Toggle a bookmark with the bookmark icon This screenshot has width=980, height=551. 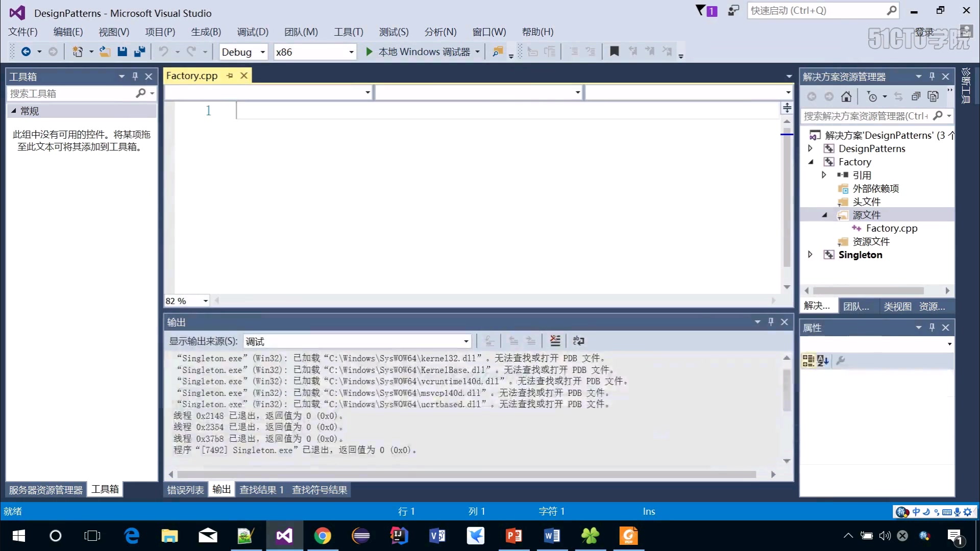[615, 52]
